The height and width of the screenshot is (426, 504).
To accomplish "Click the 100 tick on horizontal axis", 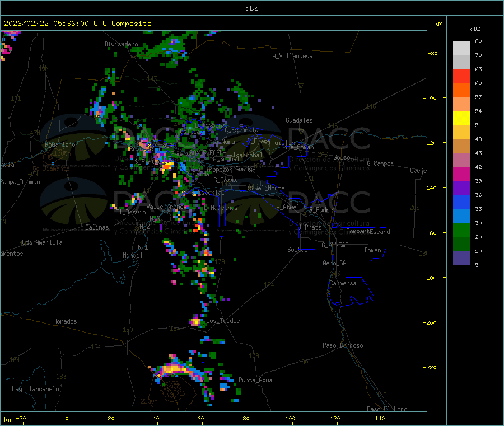I will pyautogui.click(x=290, y=418).
